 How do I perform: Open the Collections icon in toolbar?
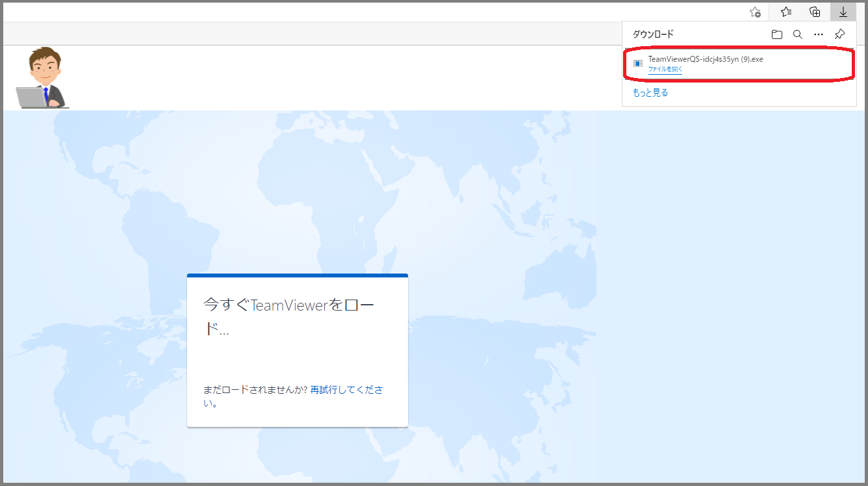click(x=815, y=12)
